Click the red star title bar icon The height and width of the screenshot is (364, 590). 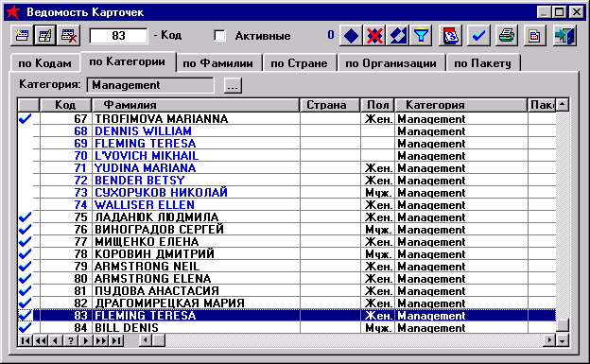(13, 12)
